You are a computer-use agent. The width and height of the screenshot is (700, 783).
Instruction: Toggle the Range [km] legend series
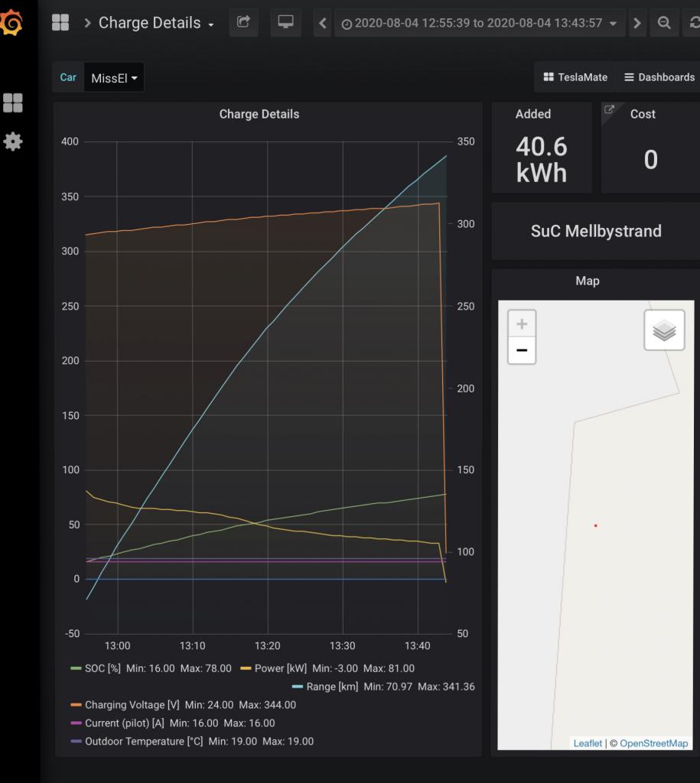pos(331,687)
